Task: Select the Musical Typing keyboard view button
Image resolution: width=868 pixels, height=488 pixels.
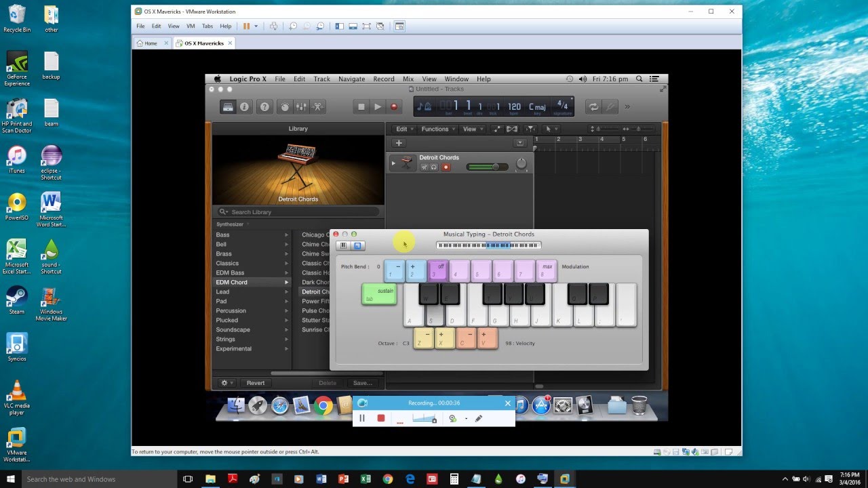Action: pyautogui.click(x=358, y=245)
